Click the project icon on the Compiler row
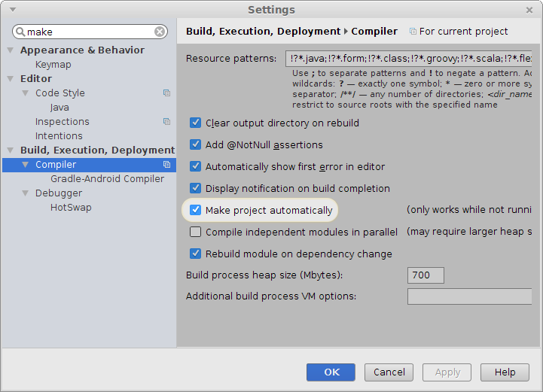This screenshot has height=392, width=543. point(166,165)
